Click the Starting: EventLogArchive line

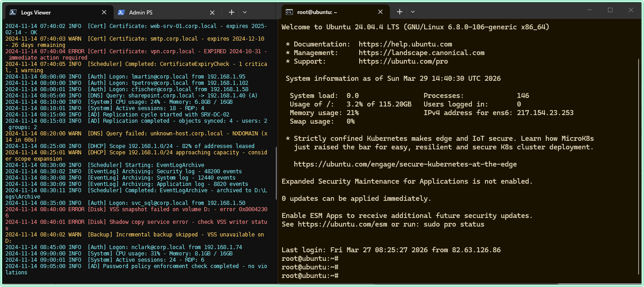tap(105, 165)
